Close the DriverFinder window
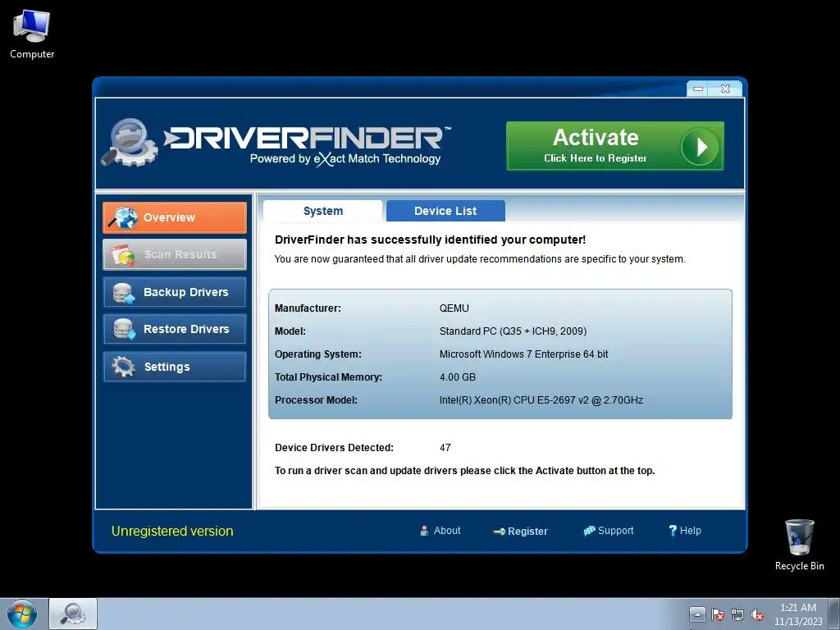This screenshot has height=630, width=840. click(x=725, y=89)
